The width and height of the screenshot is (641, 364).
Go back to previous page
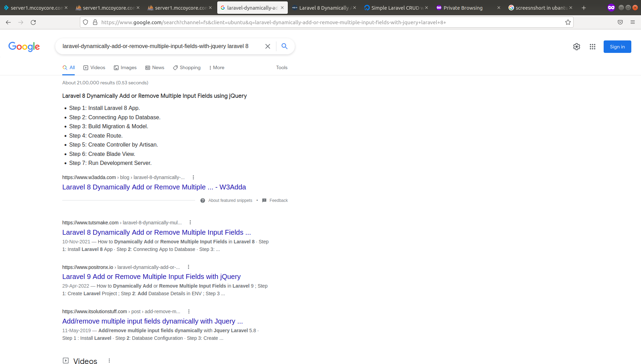(x=8, y=22)
